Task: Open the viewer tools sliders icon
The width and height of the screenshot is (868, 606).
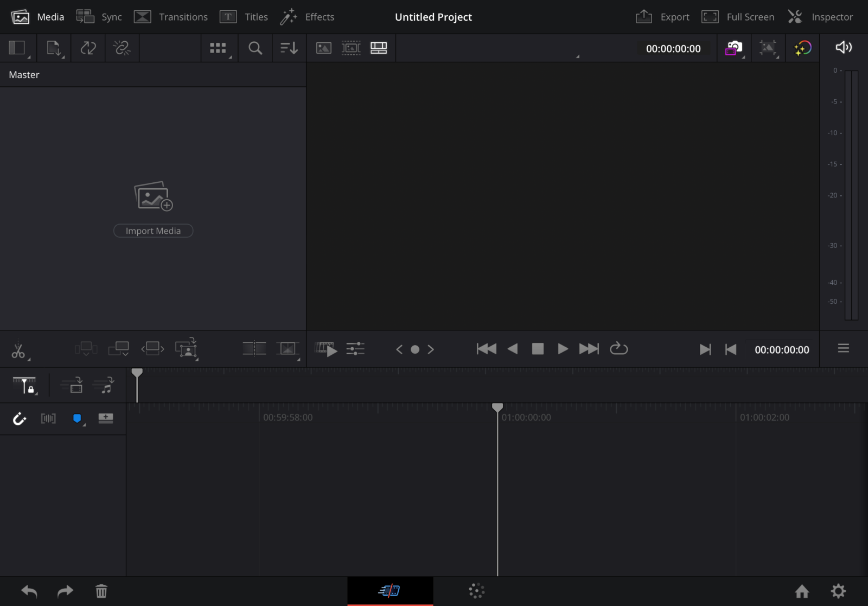Action: [x=355, y=349]
